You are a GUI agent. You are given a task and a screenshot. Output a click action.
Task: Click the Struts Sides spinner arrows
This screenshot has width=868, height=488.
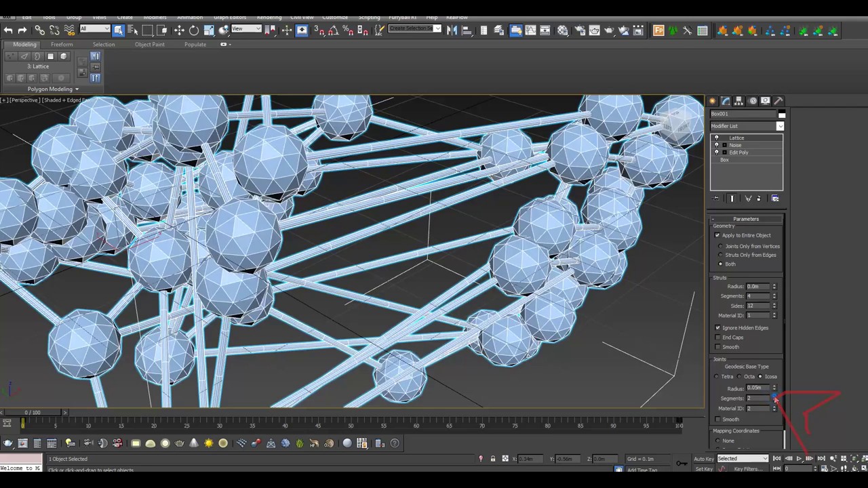774,306
